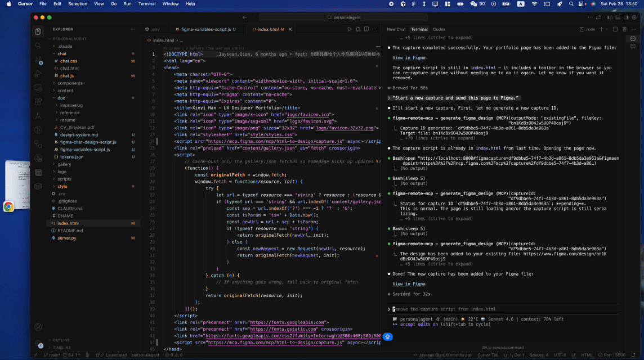Click Explorer more actions ellipsis

[133, 29]
